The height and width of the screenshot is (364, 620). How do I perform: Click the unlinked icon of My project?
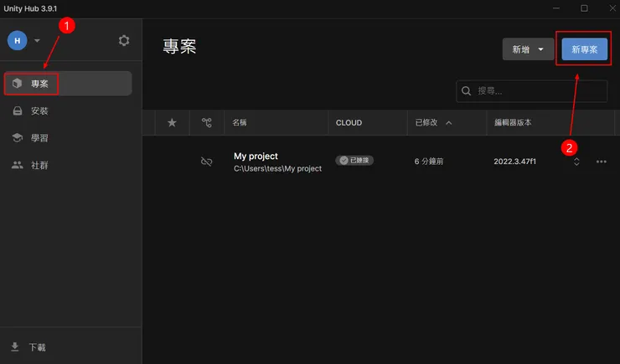pos(206,161)
